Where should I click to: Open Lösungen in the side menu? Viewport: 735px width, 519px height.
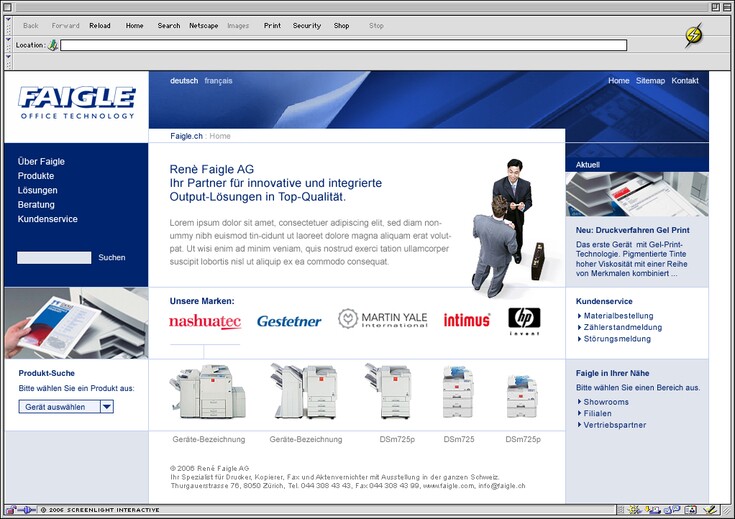pos(38,190)
